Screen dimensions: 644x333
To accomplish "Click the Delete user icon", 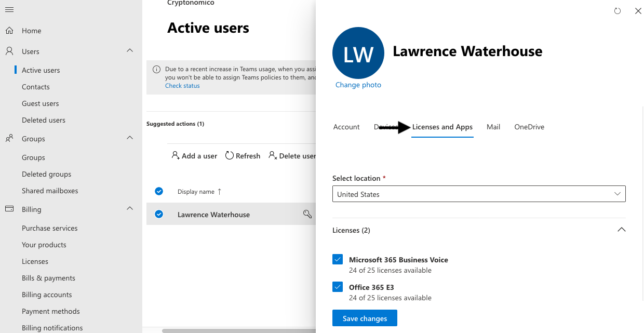I will 273,155.
